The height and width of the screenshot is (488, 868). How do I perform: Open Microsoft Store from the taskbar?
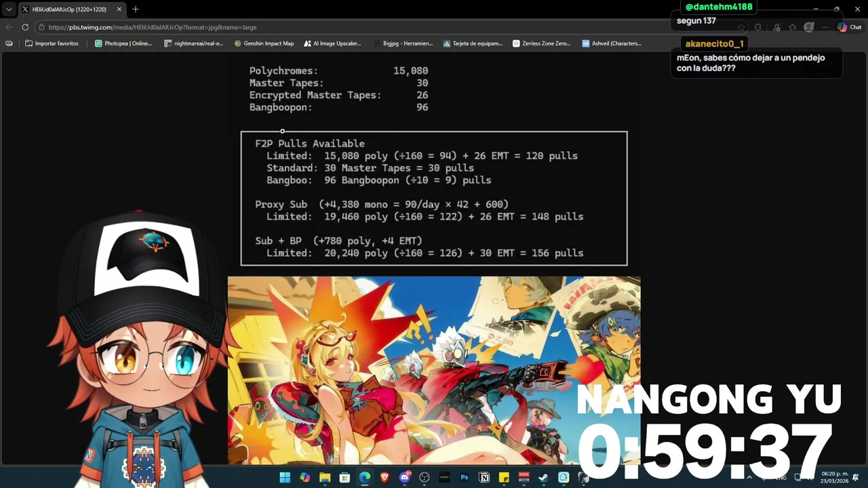click(344, 478)
